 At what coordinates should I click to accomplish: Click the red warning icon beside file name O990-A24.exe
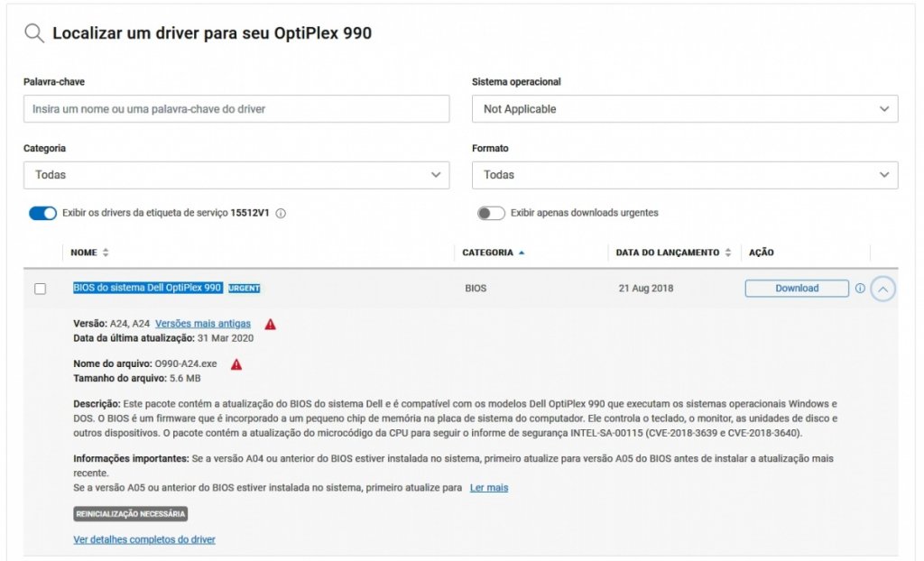click(236, 364)
